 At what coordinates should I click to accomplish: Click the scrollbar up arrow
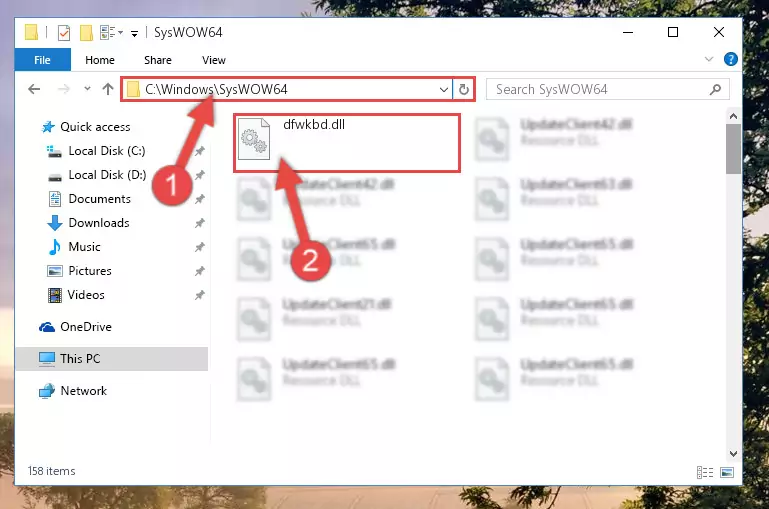point(733,116)
